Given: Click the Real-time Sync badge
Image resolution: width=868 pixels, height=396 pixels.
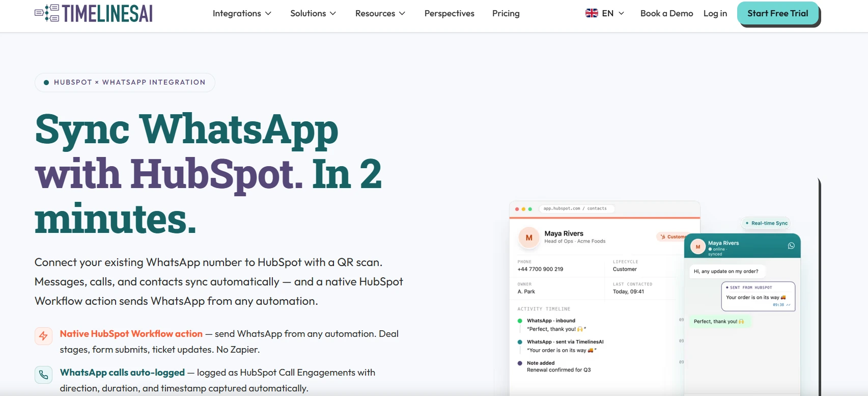Looking at the screenshot, I should pos(766,223).
